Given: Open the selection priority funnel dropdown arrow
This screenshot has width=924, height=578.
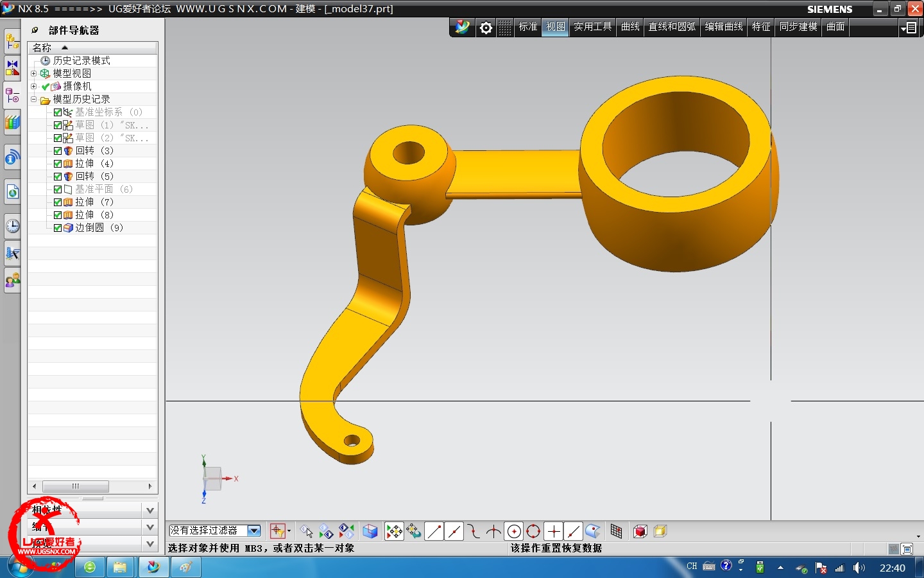Looking at the screenshot, I should coord(289,531).
